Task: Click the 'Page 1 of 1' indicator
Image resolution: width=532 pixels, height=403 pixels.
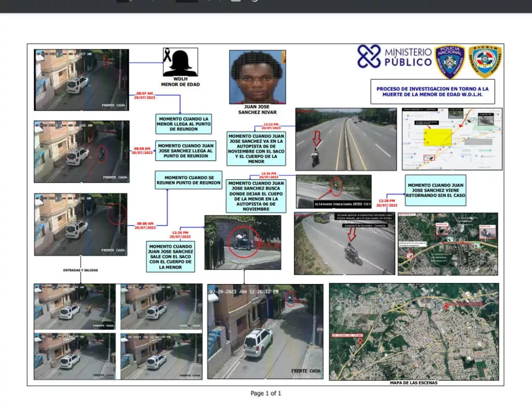Action: click(265, 393)
